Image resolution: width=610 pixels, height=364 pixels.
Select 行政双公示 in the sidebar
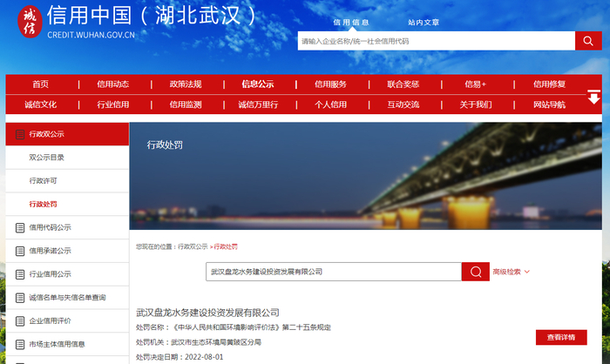pyautogui.click(x=67, y=134)
